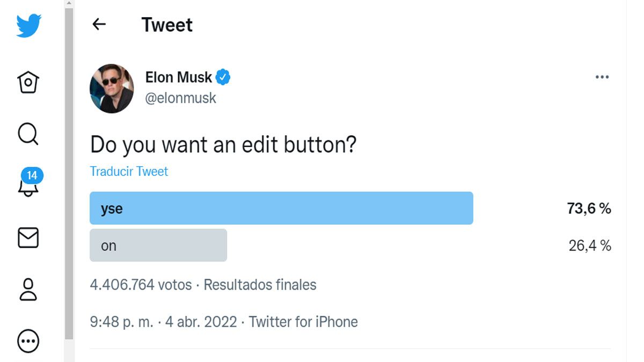Click the Traducir Tweet link

click(x=129, y=171)
